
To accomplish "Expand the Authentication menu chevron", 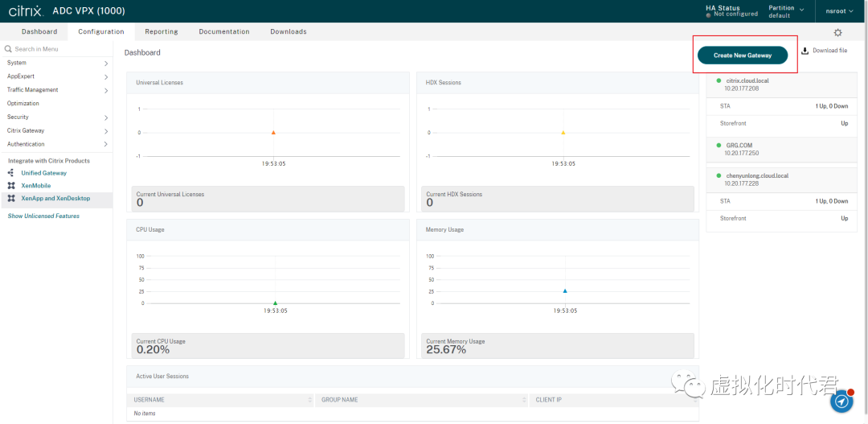I will (106, 145).
